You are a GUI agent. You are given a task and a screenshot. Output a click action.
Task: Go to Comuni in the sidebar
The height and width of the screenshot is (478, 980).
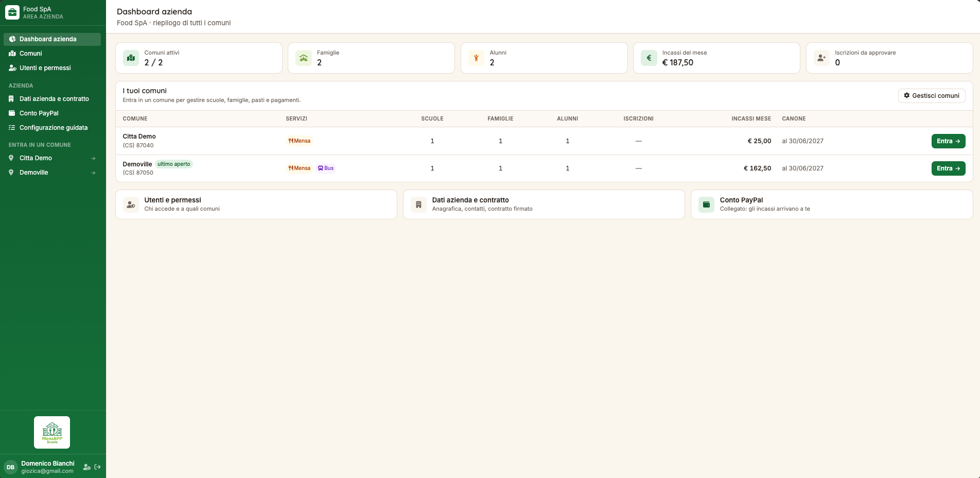click(52, 54)
